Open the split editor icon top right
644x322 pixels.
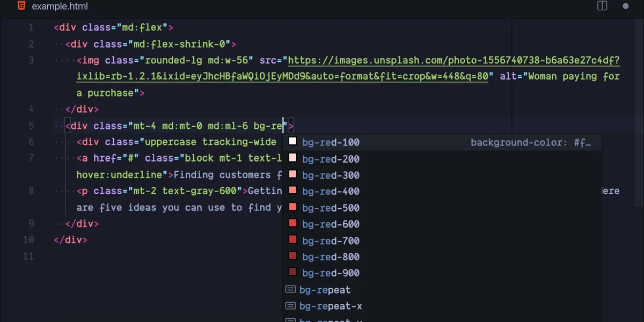point(602,6)
